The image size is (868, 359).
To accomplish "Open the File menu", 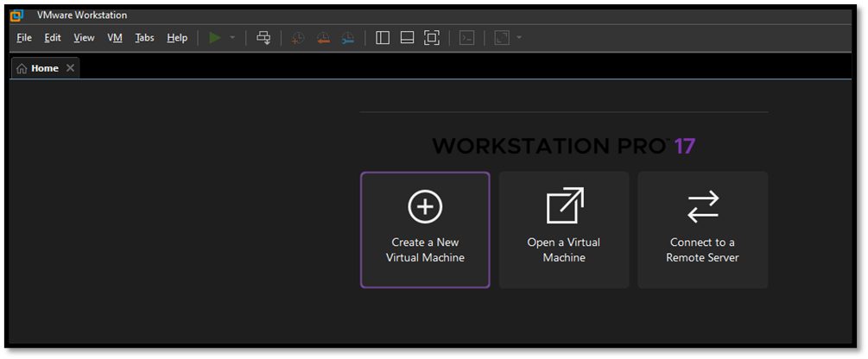I will pos(24,38).
